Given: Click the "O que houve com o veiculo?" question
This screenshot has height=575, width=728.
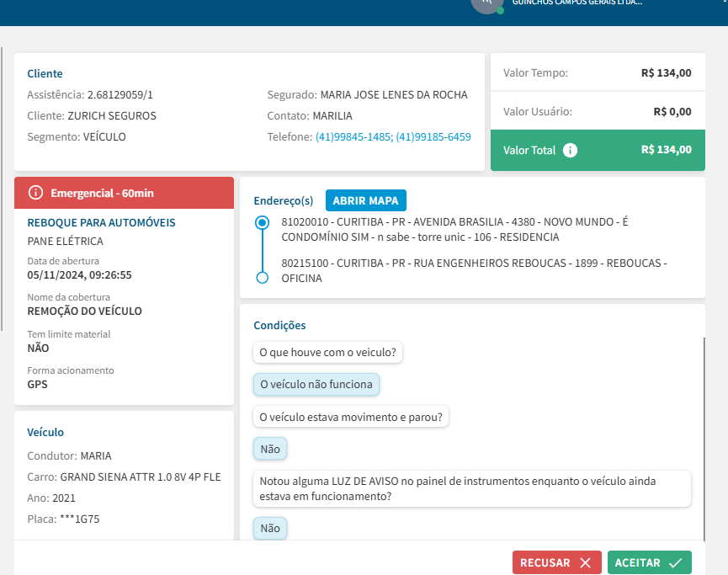Looking at the screenshot, I should 327,352.
